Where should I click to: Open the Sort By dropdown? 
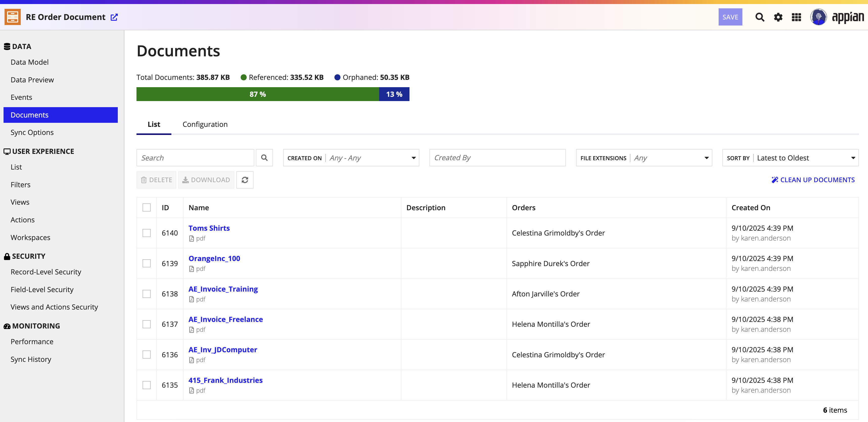pos(790,158)
